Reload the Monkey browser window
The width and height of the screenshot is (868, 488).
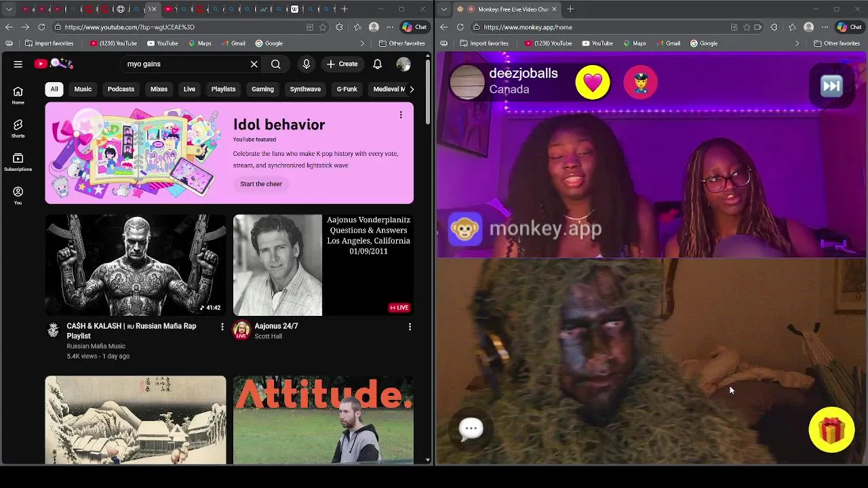(460, 27)
